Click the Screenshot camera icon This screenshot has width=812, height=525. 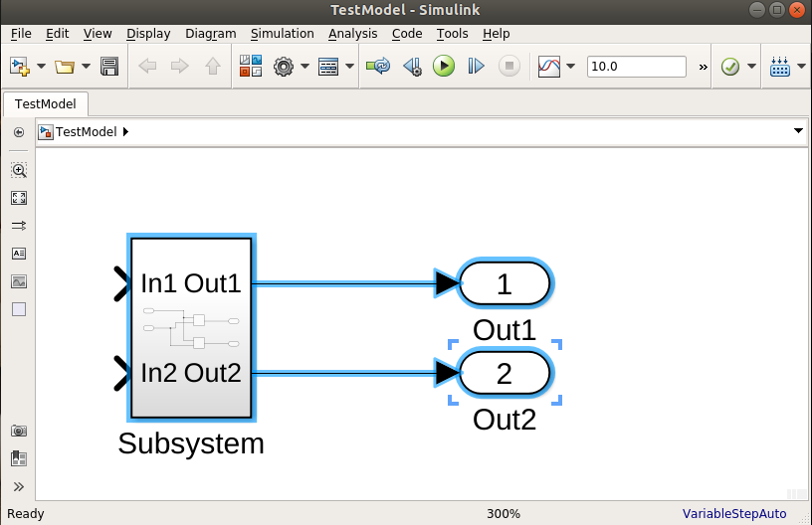19,431
